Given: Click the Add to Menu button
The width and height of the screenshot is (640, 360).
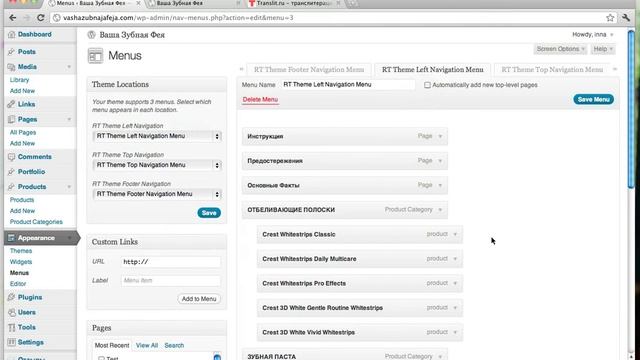Looking at the screenshot, I should pos(199,299).
